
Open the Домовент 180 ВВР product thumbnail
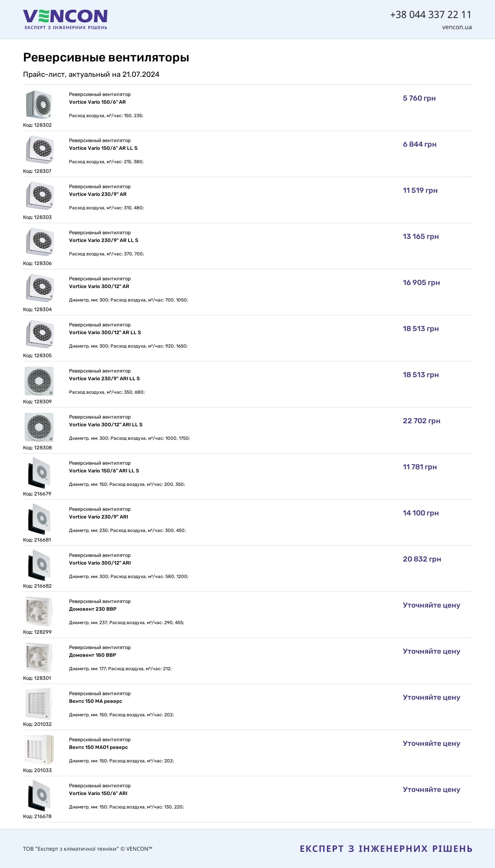(x=39, y=658)
